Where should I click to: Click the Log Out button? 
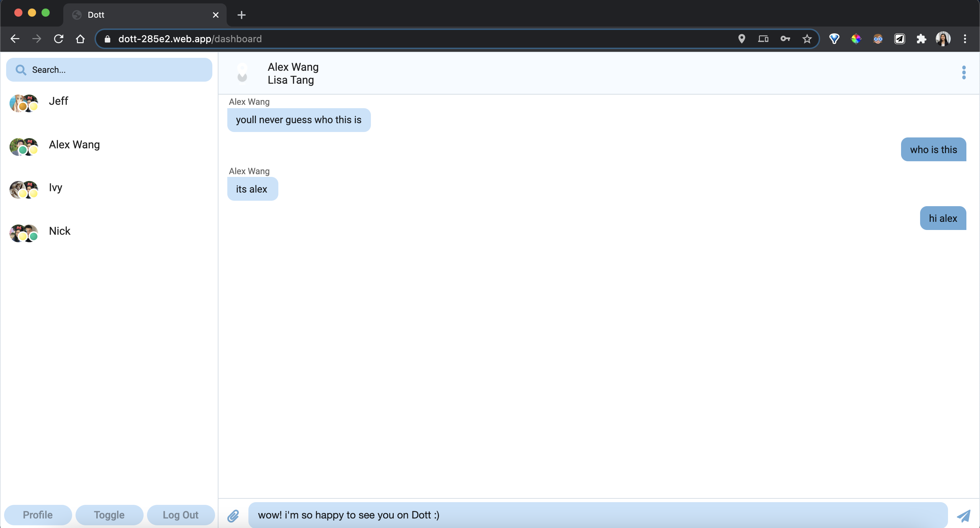(x=180, y=515)
